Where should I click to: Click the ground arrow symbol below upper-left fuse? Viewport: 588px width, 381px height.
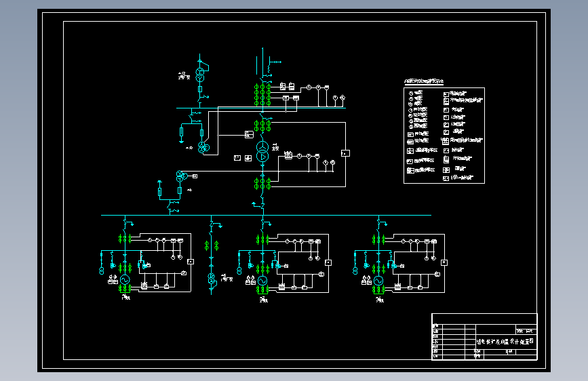coord(182,142)
